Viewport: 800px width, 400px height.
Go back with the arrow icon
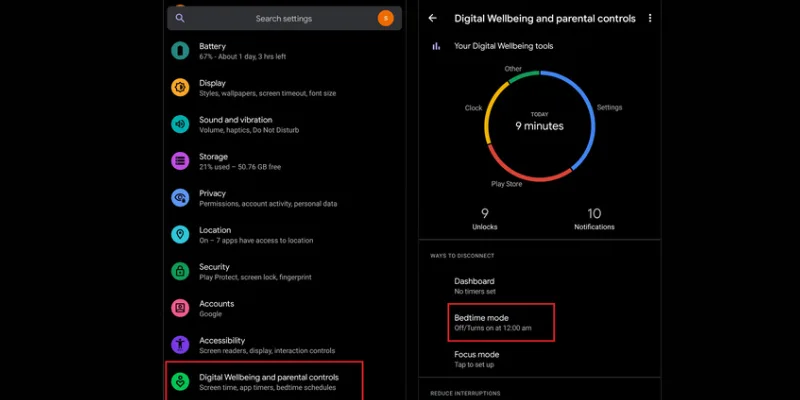click(433, 18)
